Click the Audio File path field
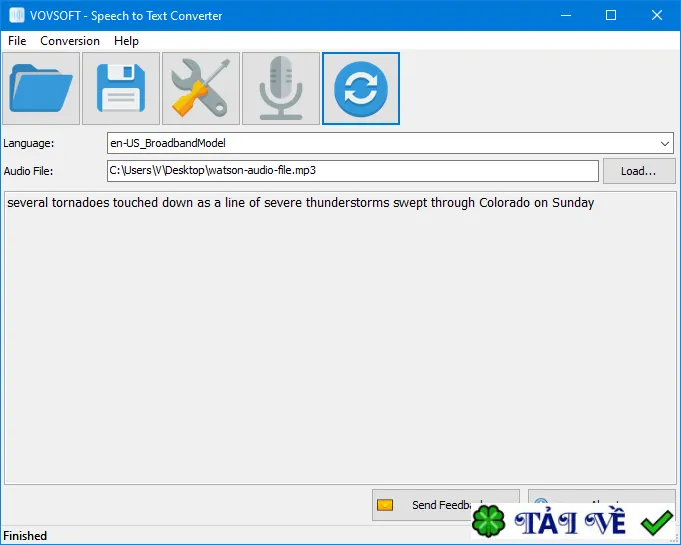This screenshot has width=681, height=545. pos(353,171)
